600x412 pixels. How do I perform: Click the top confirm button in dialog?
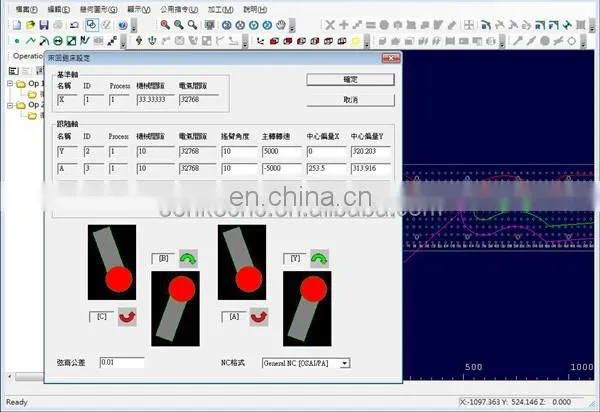(350, 80)
